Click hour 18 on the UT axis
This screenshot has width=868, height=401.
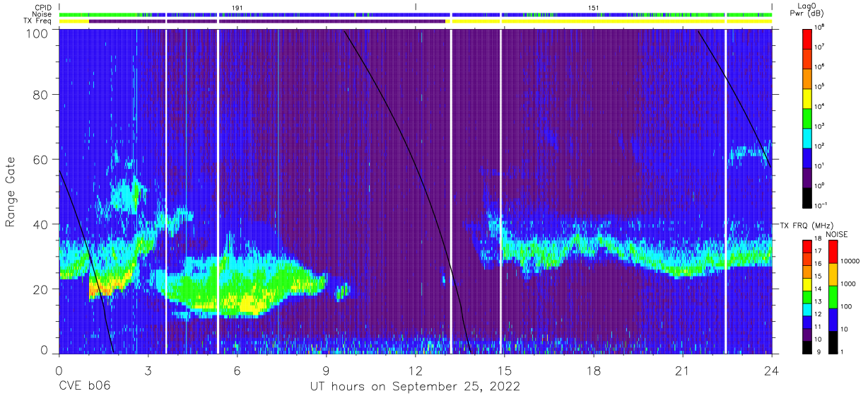593,371
